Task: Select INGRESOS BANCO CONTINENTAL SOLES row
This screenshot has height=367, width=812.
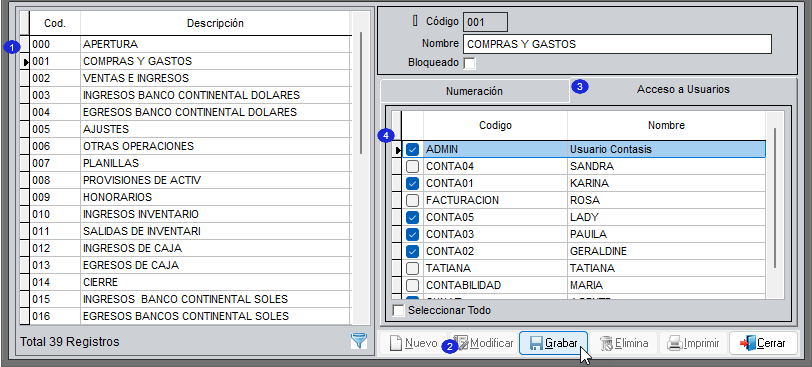Action: click(x=190, y=299)
